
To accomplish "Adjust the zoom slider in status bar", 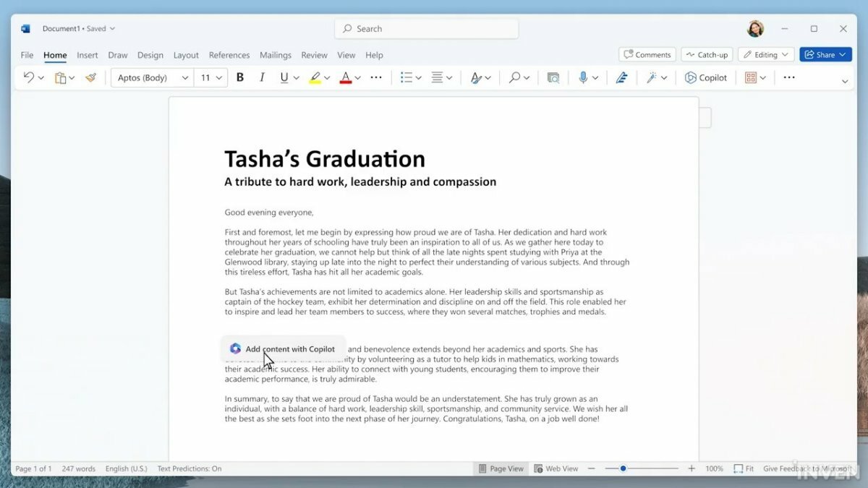I will (x=623, y=468).
